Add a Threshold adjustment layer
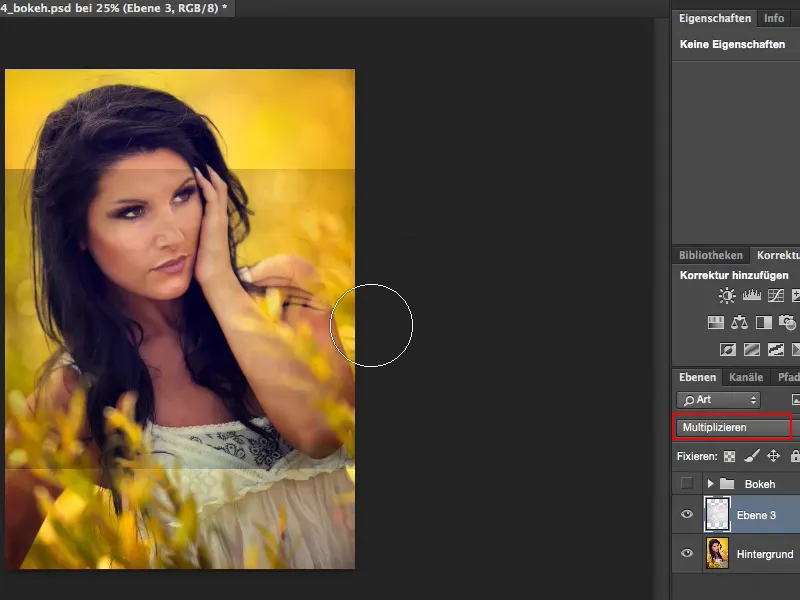 (x=776, y=349)
